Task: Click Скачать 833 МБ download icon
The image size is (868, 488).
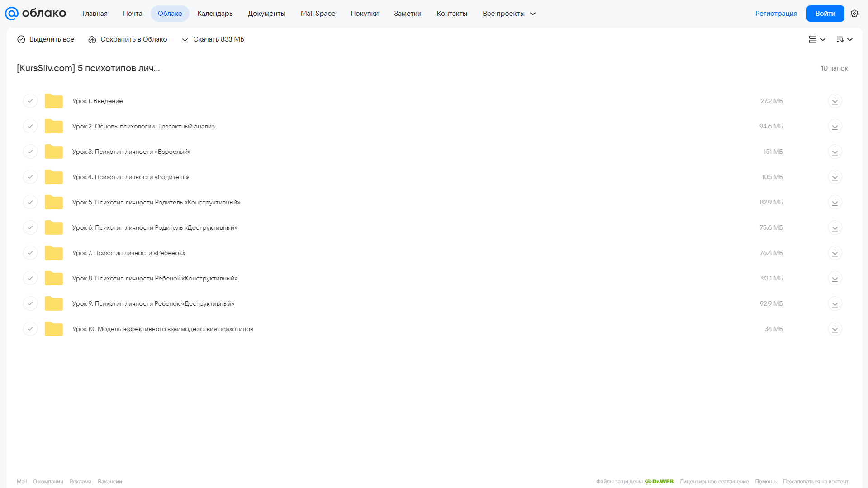Action: pyautogui.click(x=185, y=39)
